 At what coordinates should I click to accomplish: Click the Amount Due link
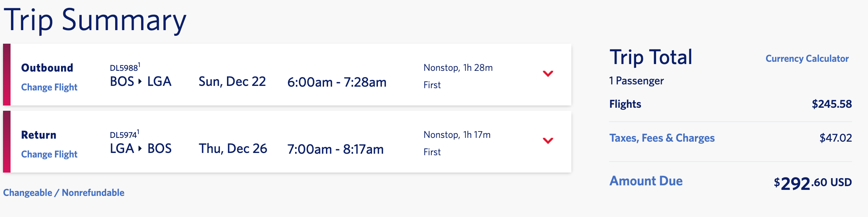coord(646,181)
